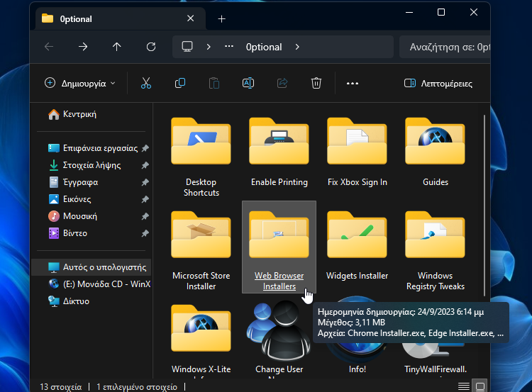Screen dimensions: 532x392
Task: Unpin Επιφάνεια εργασίας using its pin icon
Action: tap(145, 148)
